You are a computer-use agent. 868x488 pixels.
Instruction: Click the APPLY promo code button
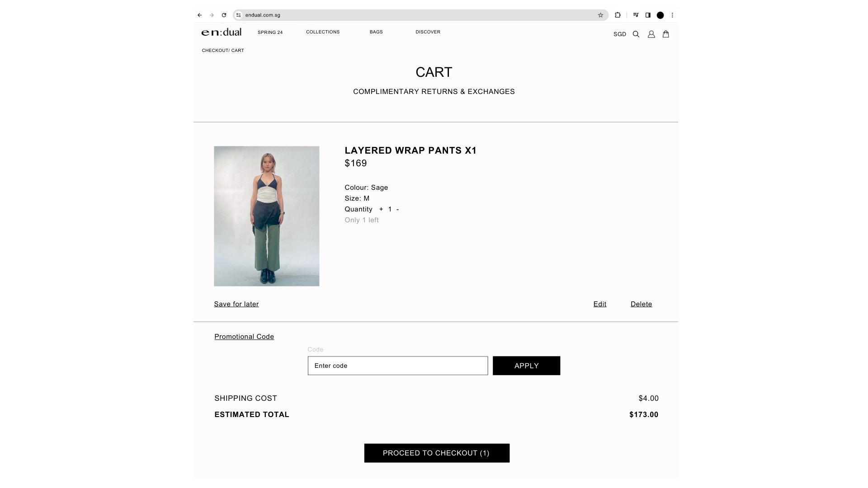(x=526, y=366)
